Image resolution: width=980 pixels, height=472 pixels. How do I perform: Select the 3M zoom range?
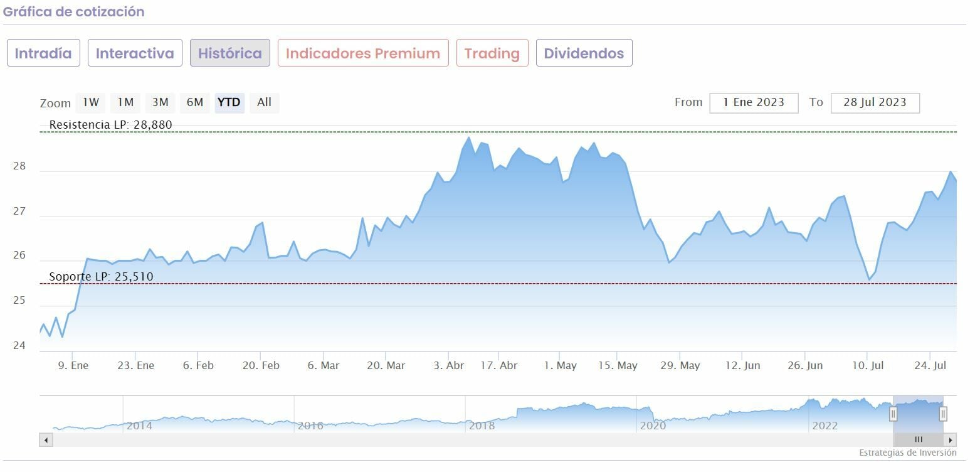pos(160,102)
